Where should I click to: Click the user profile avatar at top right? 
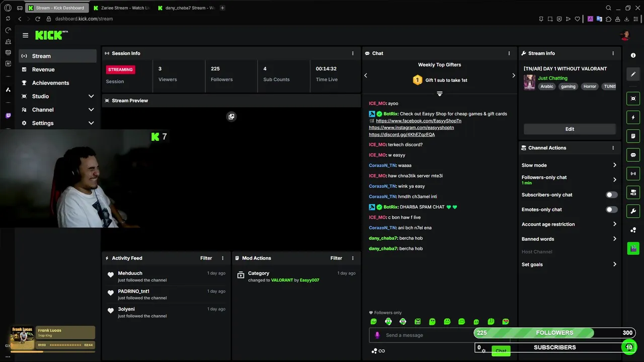click(625, 35)
